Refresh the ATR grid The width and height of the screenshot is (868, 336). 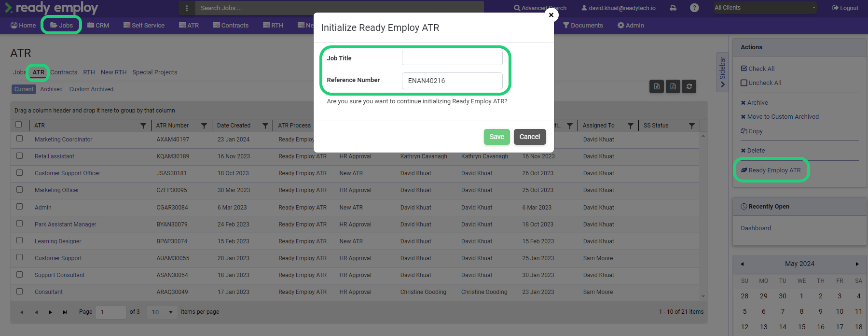pos(689,86)
